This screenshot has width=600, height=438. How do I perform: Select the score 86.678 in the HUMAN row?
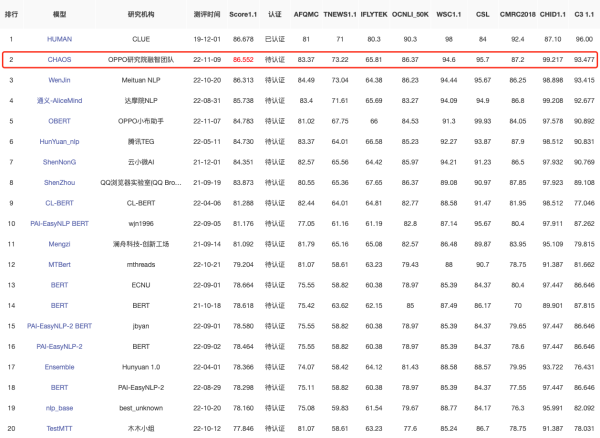243,39
